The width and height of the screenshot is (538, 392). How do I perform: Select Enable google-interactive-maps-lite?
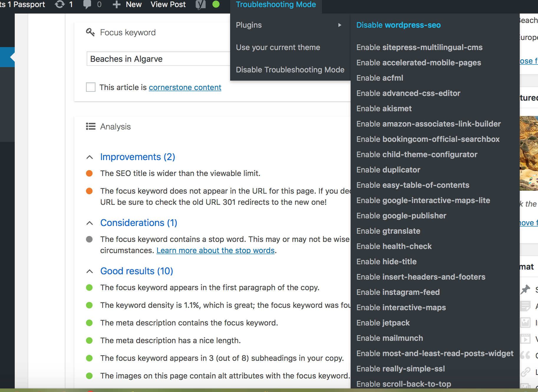click(423, 200)
